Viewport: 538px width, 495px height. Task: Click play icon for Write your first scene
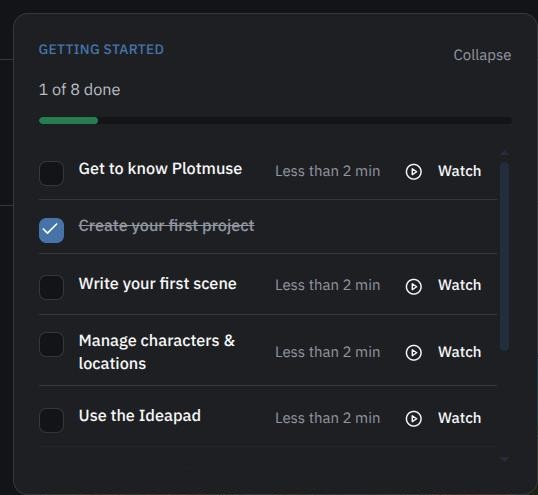click(x=413, y=286)
